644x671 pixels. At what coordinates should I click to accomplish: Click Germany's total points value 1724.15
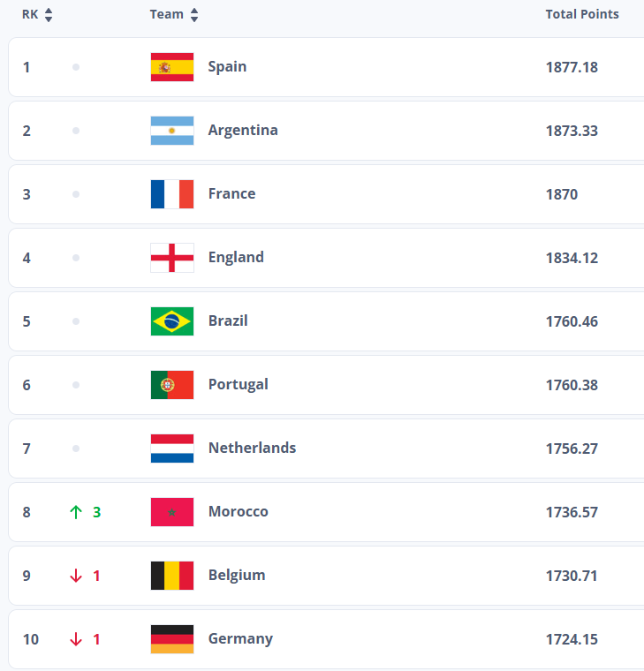(572, 639)
